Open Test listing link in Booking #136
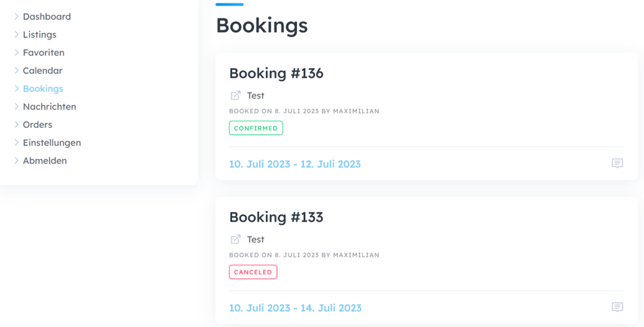 (x=255, y=96)
